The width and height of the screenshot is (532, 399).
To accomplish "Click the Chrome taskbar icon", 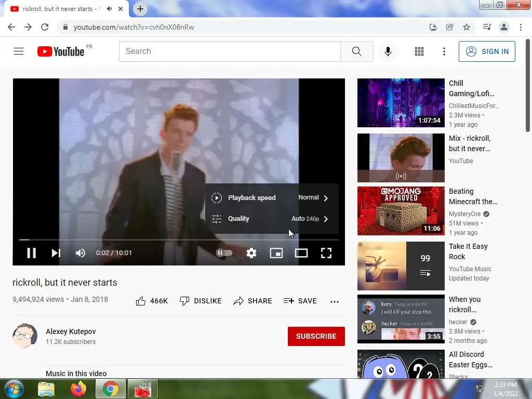I will click(111, 389).
